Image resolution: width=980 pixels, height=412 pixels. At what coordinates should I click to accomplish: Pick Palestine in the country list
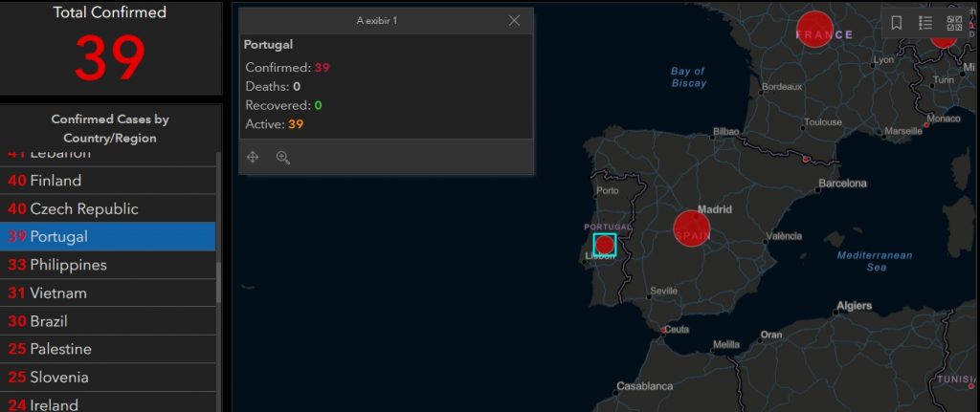tap(107, 349)
